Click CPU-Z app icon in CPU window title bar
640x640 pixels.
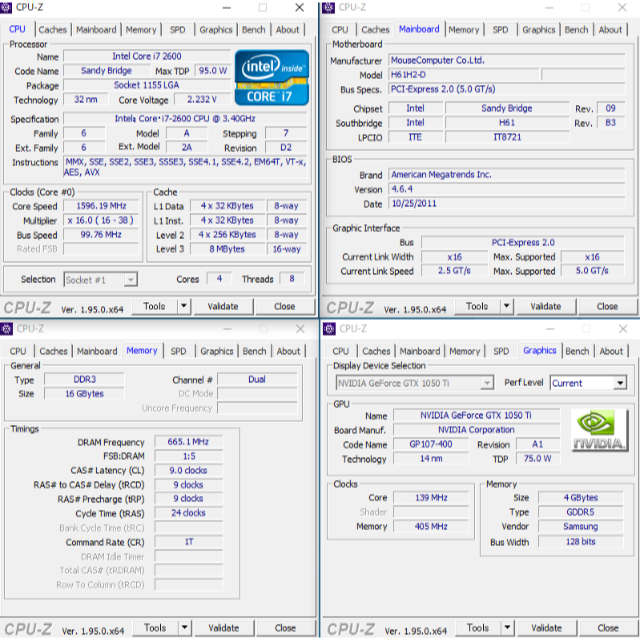tap(6, 7)
